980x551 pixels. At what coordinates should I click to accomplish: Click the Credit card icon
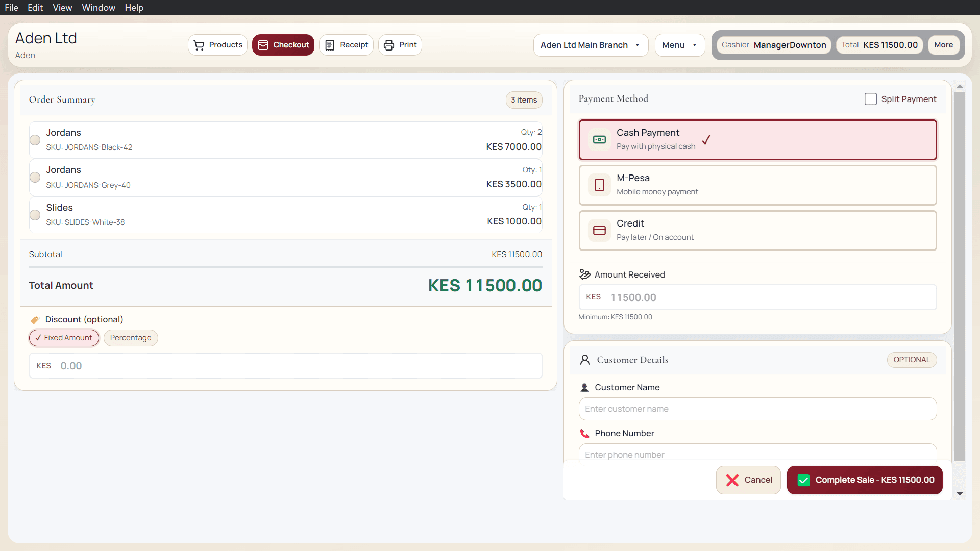pyautogui.click(x=600, y=230)
